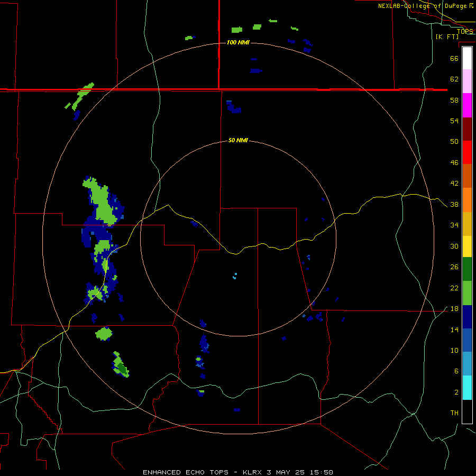
Task: Click the Enhanced Echo Tops KLRX caption
Action: tap(238, 472)
